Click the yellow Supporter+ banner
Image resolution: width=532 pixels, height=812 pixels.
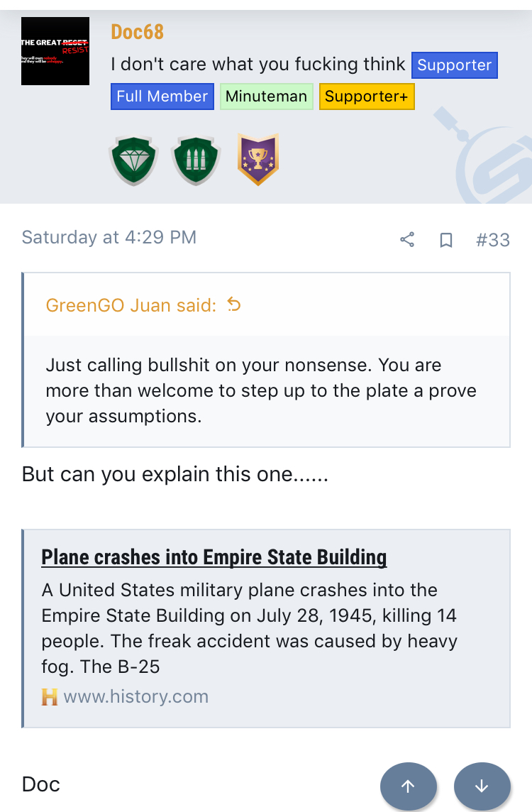[367, 97]
